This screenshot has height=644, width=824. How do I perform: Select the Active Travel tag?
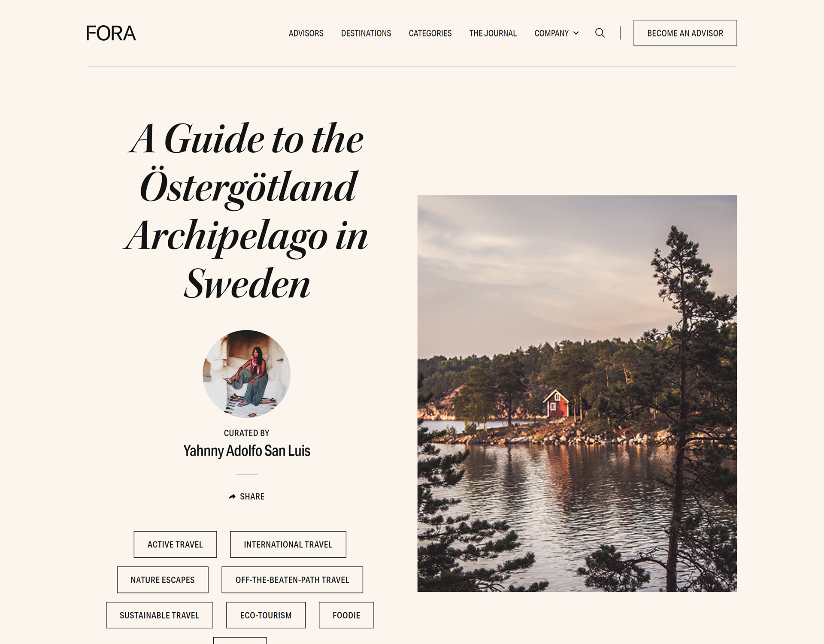point(175,544)
